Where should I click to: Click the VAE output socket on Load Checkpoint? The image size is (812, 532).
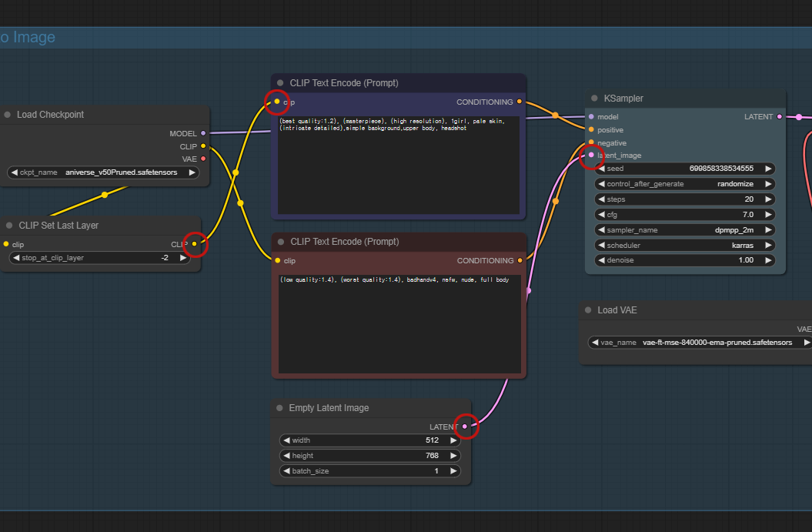[203, 159]
